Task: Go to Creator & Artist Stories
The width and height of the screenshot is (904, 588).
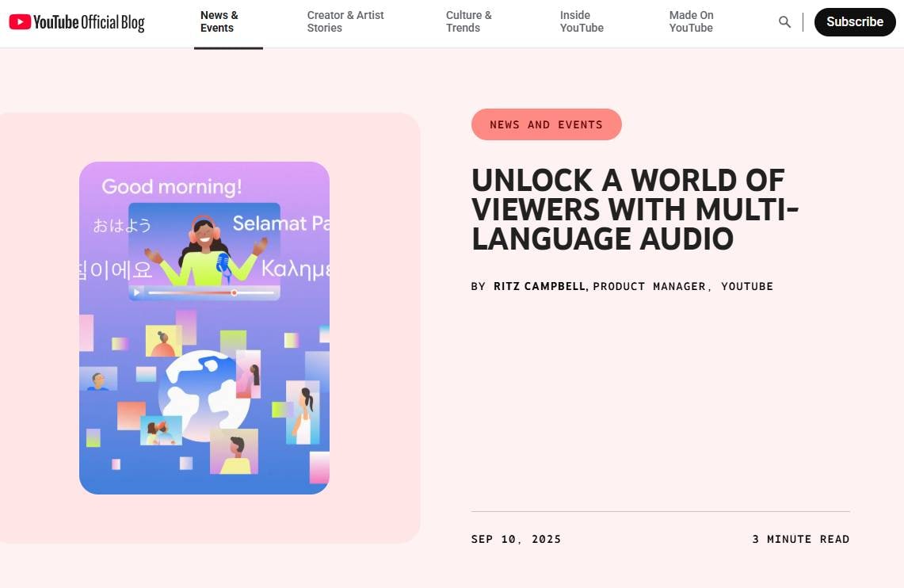Action: click(x=345, y=21)
